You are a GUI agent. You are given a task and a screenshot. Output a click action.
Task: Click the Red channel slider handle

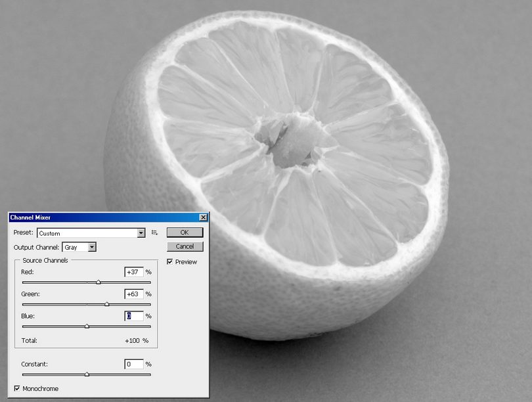click(99, 282)
